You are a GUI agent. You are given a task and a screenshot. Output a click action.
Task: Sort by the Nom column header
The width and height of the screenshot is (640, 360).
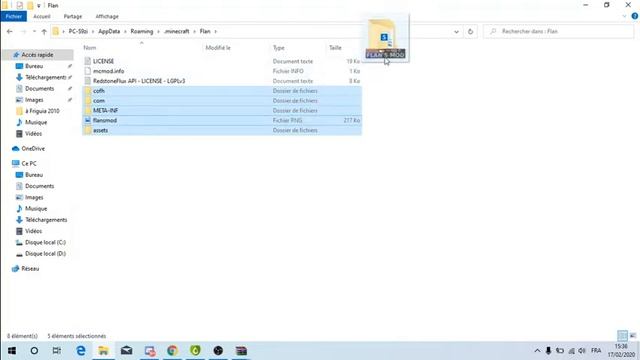coord(90,48)
